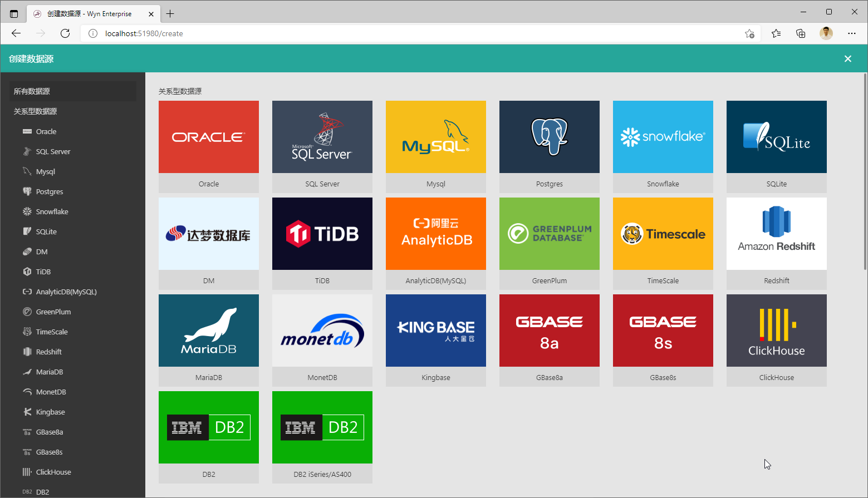Select the Snowflake tile

663,146
